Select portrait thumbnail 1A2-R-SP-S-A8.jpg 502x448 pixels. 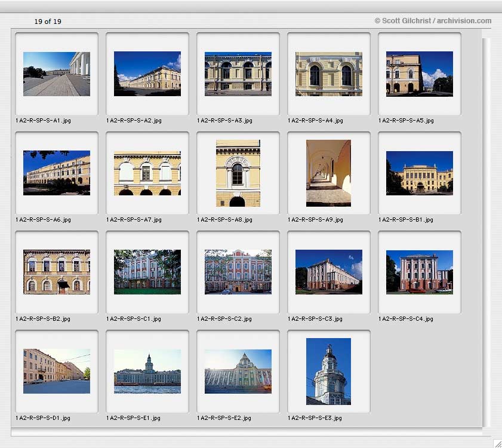(238, 173)
